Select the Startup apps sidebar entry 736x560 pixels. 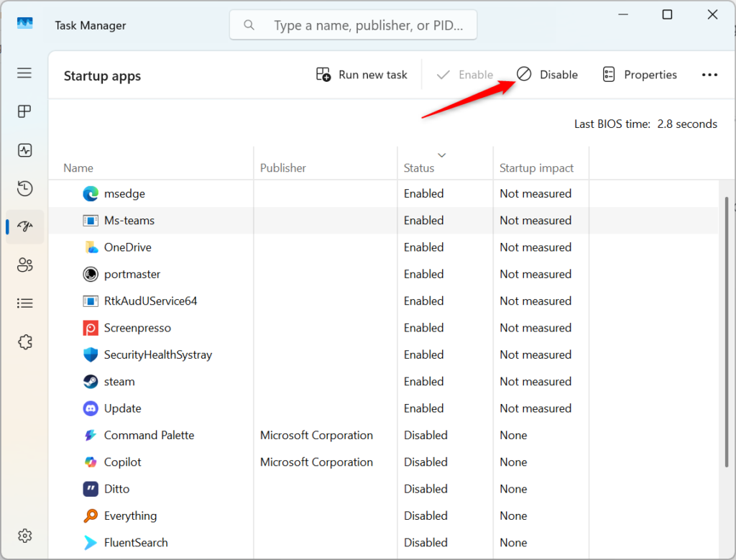pos(24,226)
